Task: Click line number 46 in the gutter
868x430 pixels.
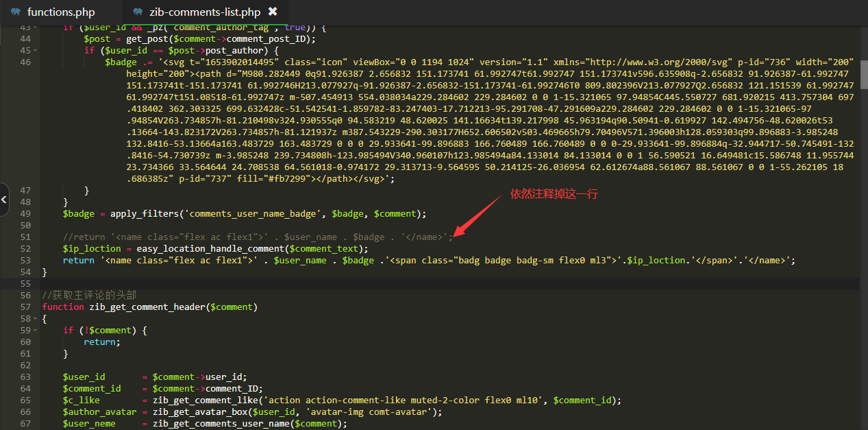Action: coord(25,62)
